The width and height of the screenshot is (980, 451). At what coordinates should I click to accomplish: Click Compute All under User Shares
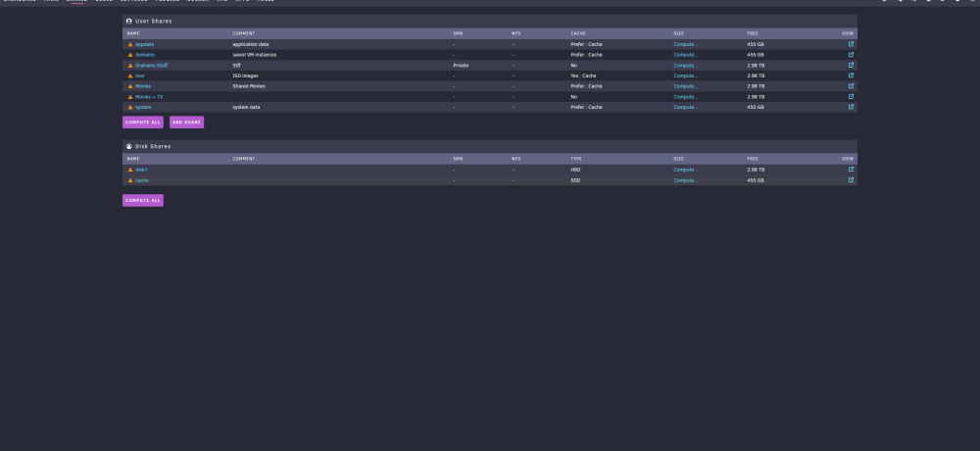(x=143, y=122)
